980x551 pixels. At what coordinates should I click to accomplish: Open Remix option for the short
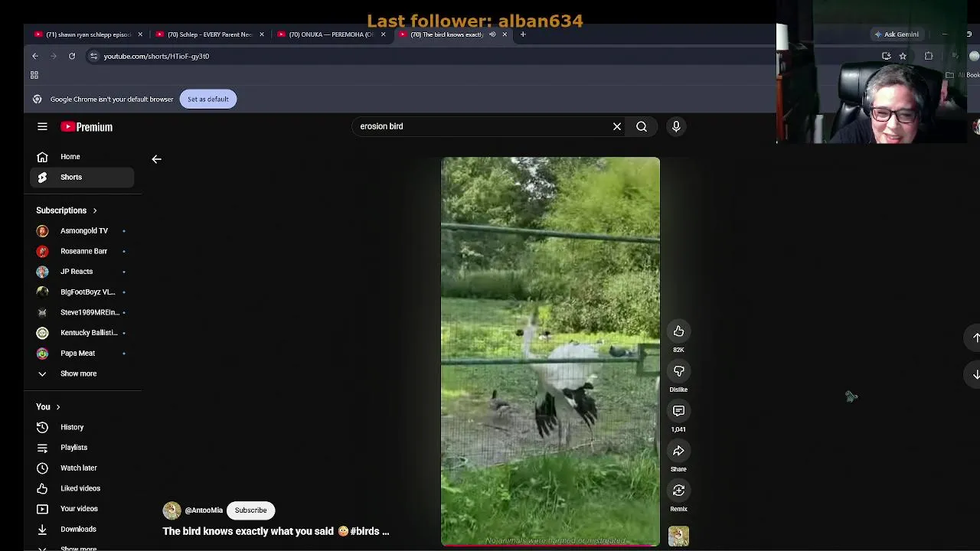[678, 491]
